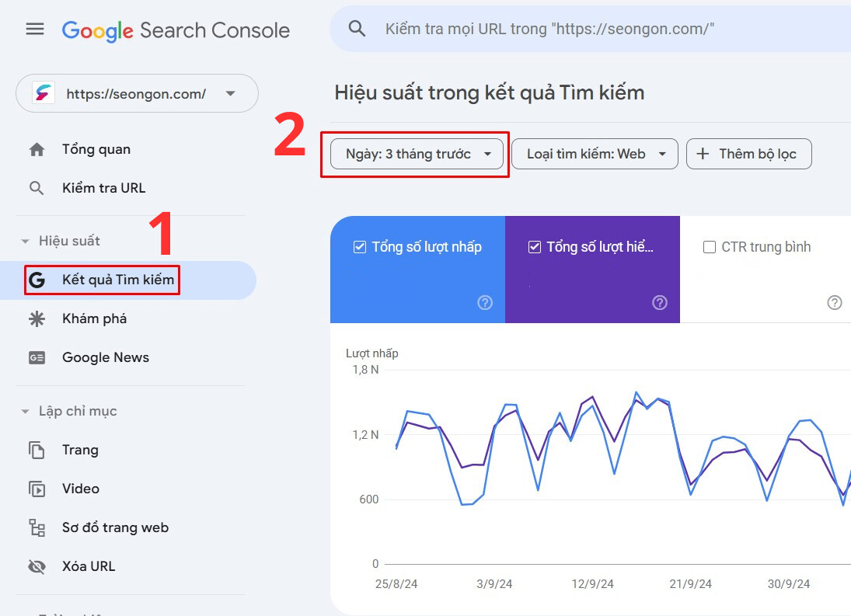851x616 pixels.
Task: Click Thêm bộ lọc button
Action: click(749, 154)
